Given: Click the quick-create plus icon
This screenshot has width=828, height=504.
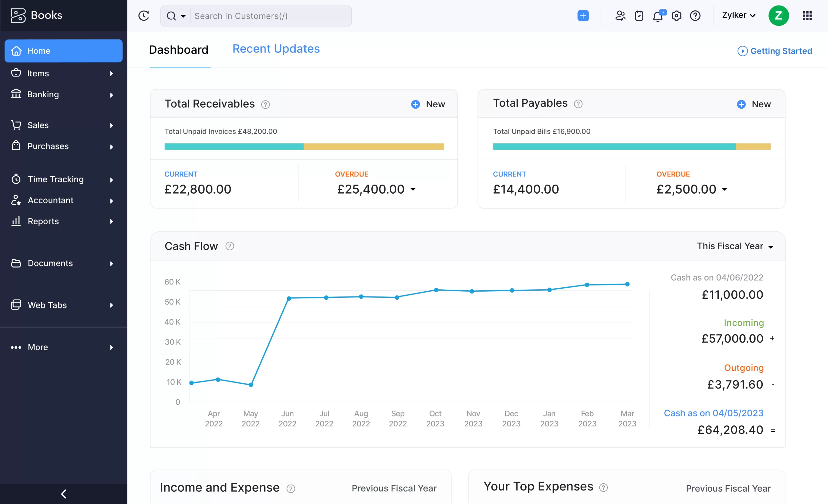Looking at the screenshot, I should [x=583, y=16].
